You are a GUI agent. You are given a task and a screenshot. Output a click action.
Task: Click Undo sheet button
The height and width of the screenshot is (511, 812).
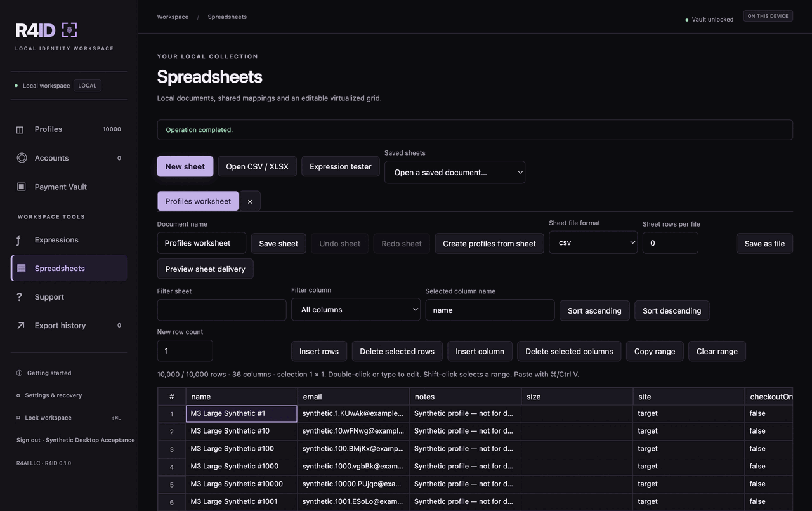tap(339, 244)
